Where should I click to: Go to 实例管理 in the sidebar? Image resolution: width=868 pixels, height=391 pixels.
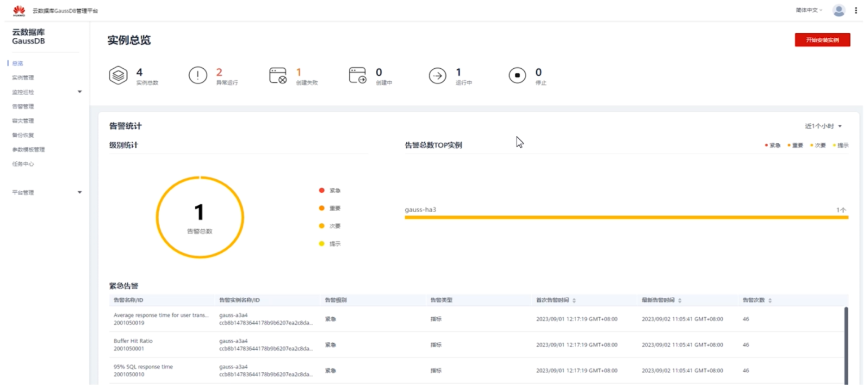[x=23, y=78]
